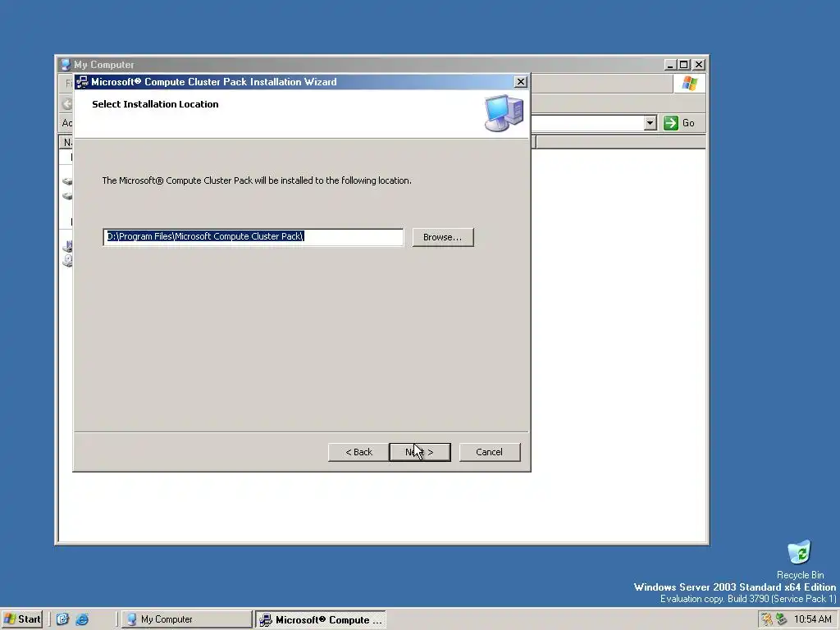Click the first system tray icon

click(767, 619)
